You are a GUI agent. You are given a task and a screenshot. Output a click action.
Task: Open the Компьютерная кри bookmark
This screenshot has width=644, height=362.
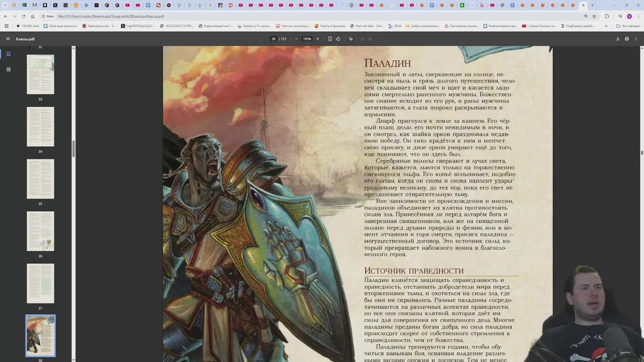point(500,26)
